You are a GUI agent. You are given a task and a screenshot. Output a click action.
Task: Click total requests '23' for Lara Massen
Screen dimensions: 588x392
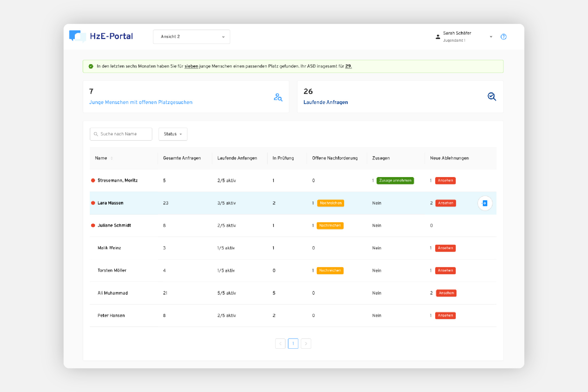[166, 203]
